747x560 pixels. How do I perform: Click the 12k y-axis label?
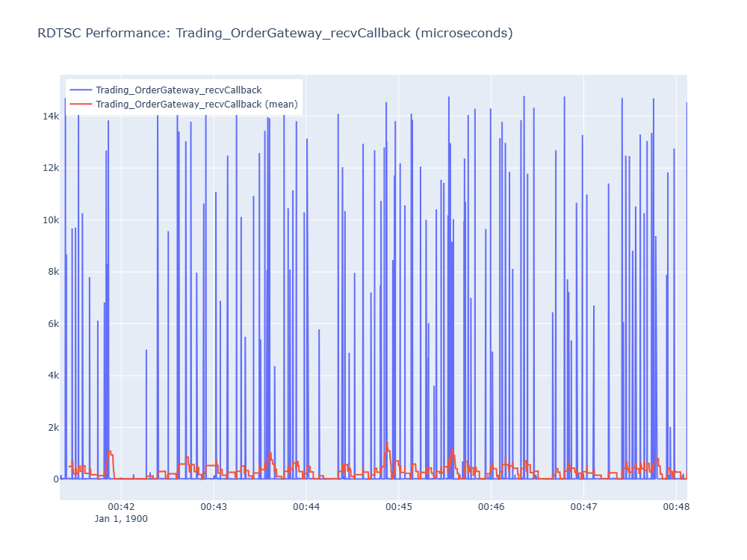[x=51, y=168]
